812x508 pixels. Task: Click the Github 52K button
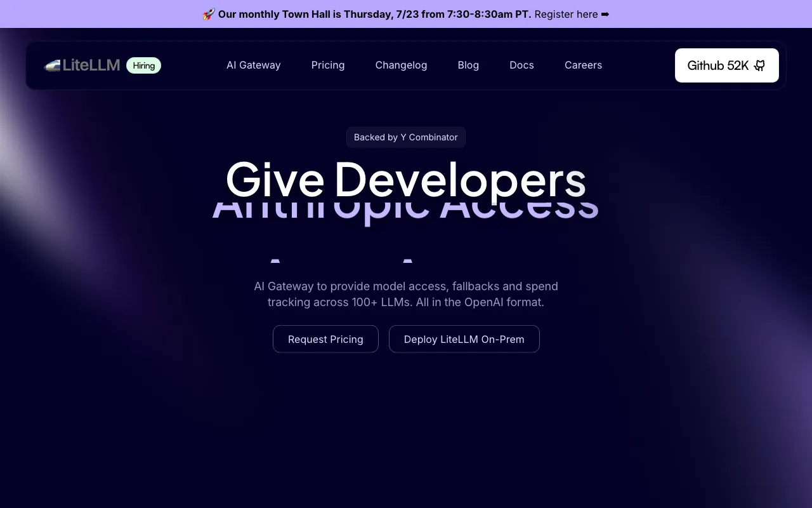point(727,65)
